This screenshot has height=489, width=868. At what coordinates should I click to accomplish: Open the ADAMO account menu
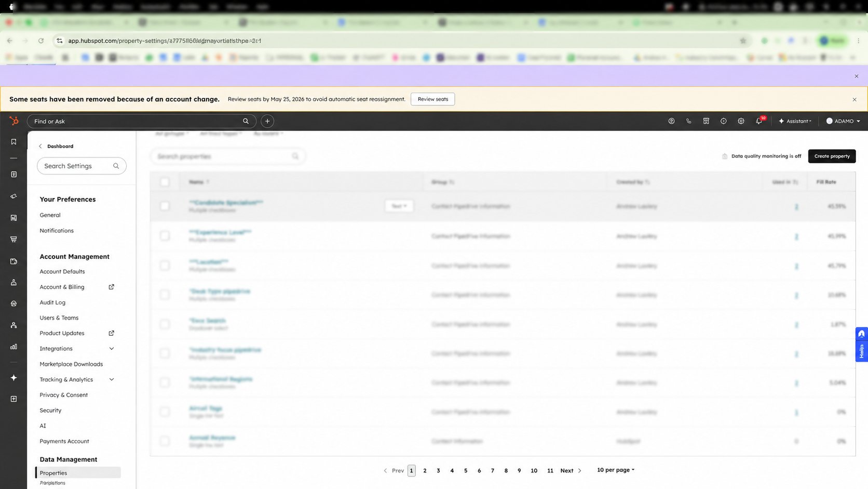(843, 121)
